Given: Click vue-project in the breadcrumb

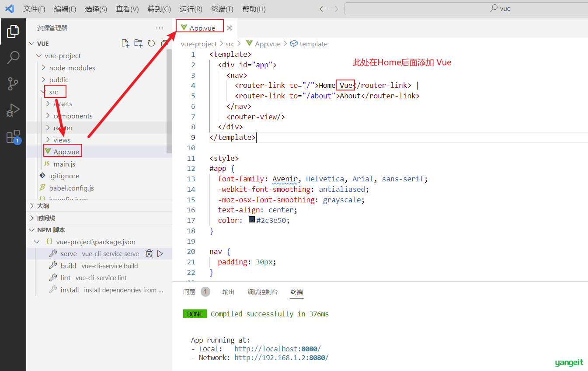Looking at the screenshot, I should coord(199,44).
